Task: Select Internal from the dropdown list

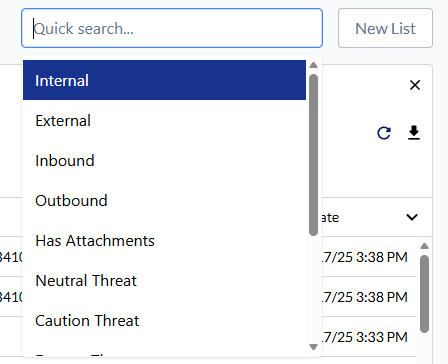Action: [164, 80]
